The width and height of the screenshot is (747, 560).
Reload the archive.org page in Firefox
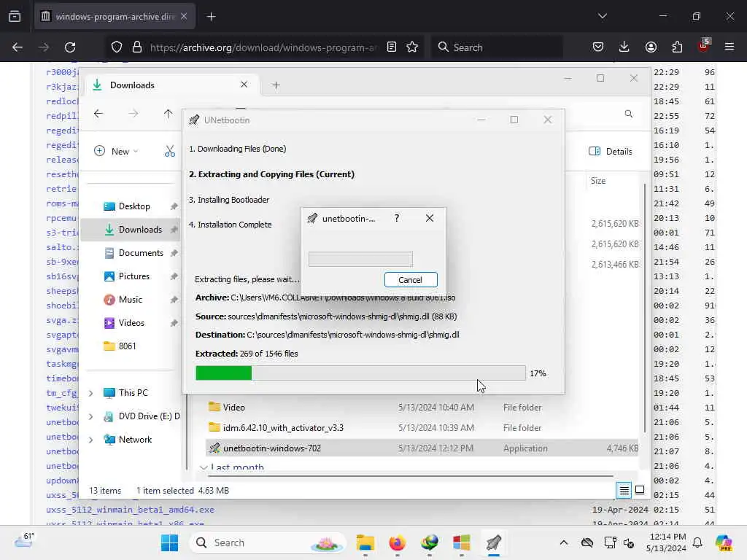point(70,47)
